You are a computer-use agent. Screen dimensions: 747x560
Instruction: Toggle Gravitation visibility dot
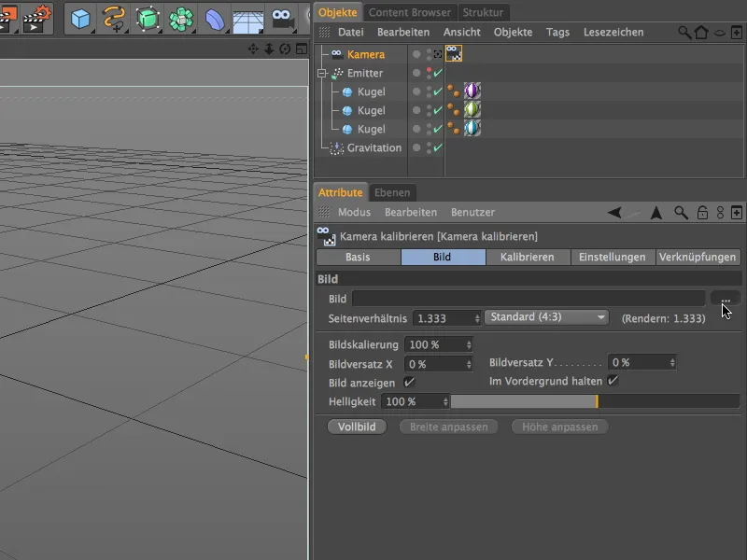(416, 147)
